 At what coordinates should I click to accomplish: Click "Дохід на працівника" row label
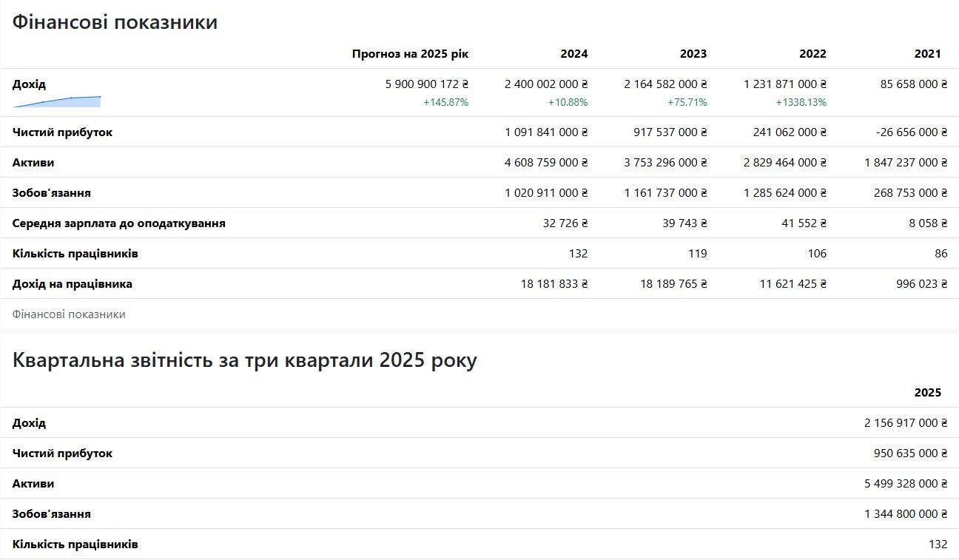click(x=73, y=284)
